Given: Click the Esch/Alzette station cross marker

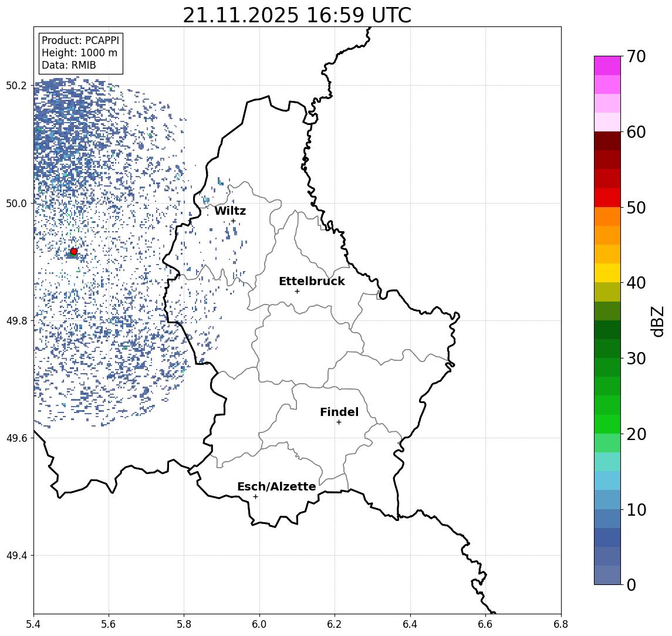Looking at the screenshot, I should tap(255, 497).
